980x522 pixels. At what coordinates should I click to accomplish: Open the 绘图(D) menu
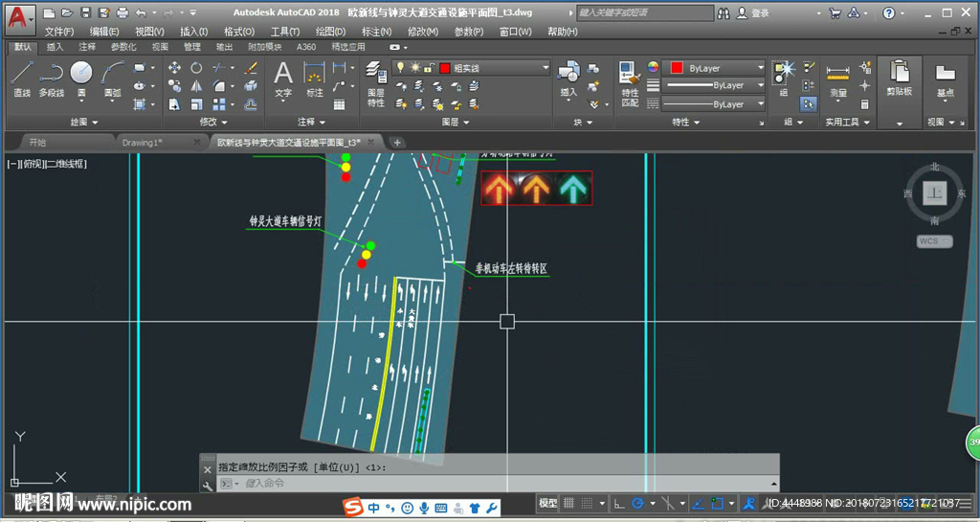[330, 32]
